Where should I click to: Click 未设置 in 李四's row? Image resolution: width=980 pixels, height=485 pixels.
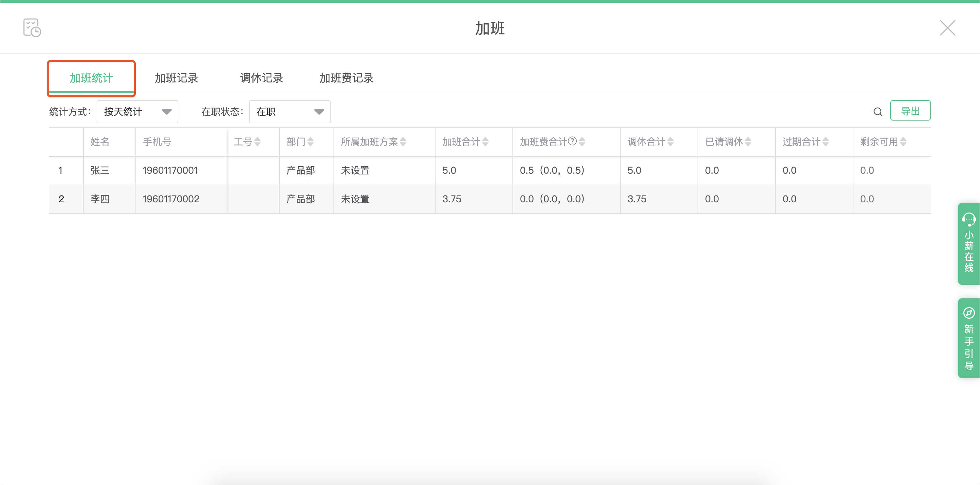(355, 199)
